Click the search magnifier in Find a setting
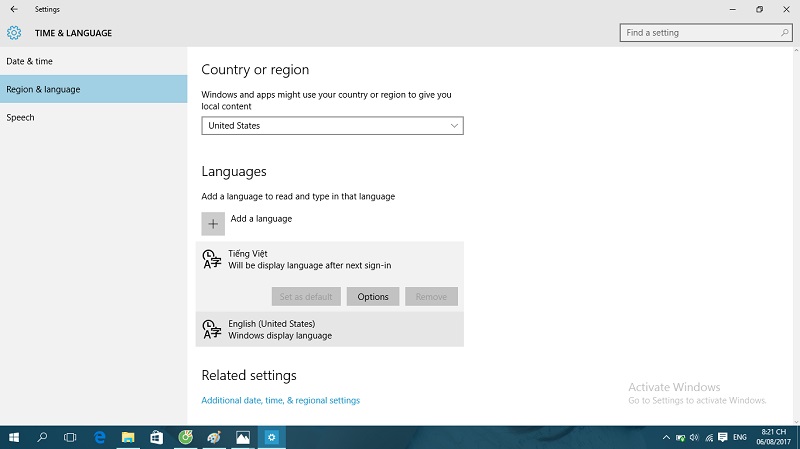Image resolution: width=800 pixels, height=449 pixels. pyautogui.click(x=784, y=33)
